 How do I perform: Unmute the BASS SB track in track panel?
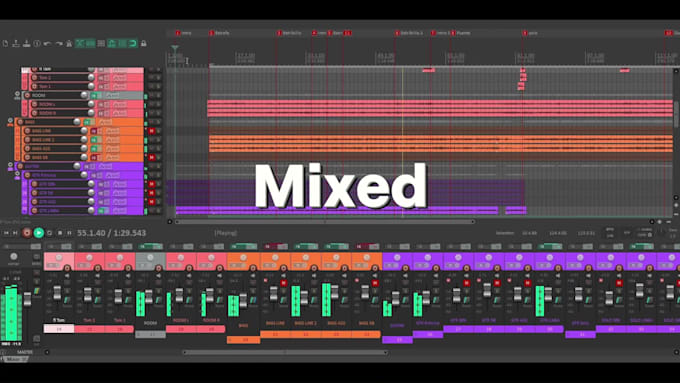tap(152, 157)
